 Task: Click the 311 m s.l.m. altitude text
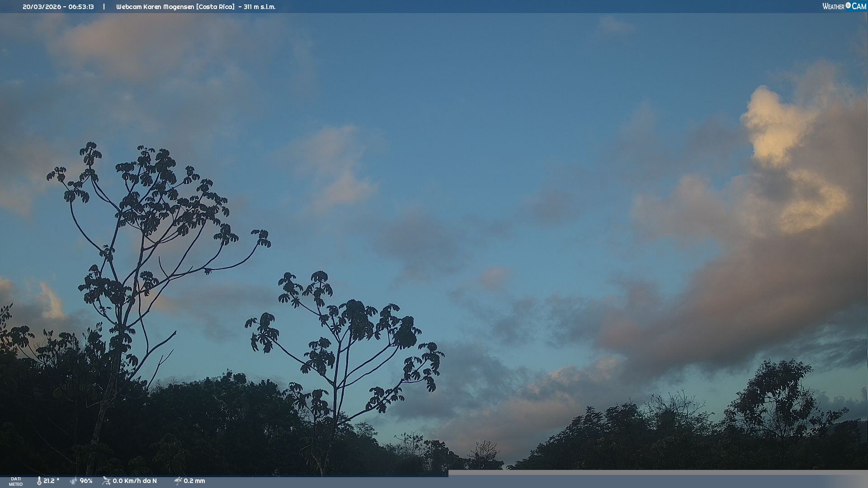click(259, 7)
